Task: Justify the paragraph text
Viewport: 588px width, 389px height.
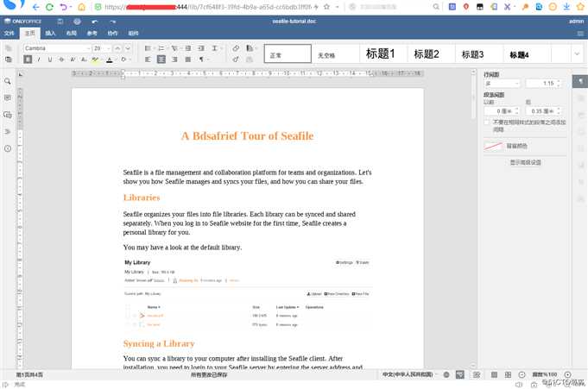Action: [188, 60]
